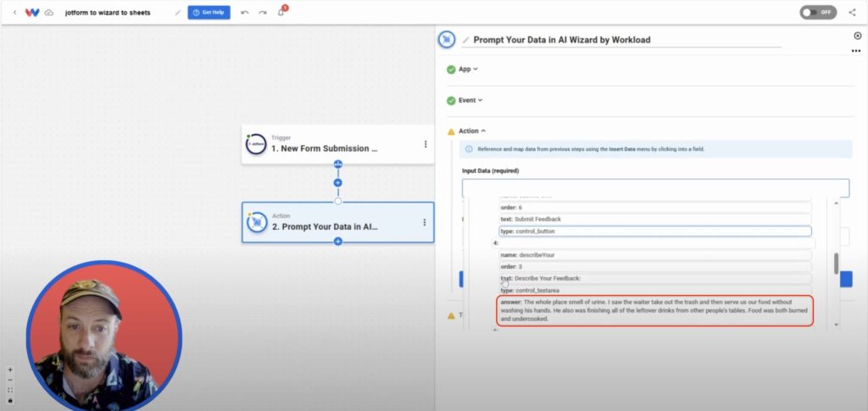The image size is (868, 411).
Task: Add a step between trigger and action
Action: [x=337, y=182]
